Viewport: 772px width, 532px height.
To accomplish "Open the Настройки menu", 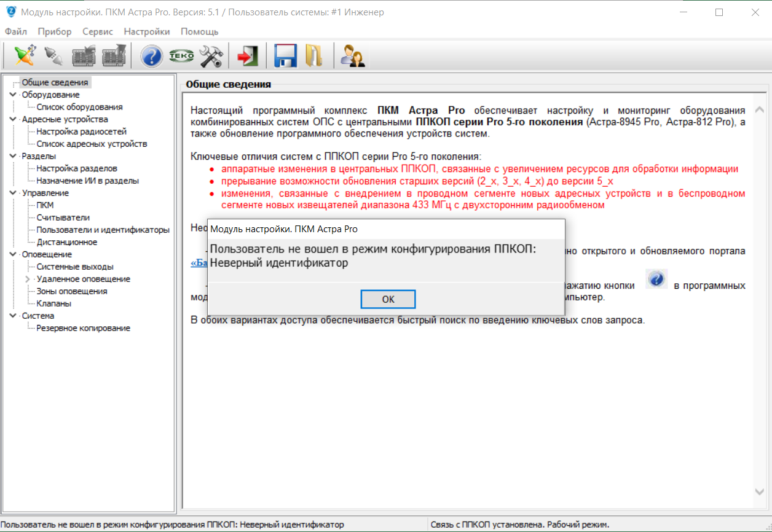I will (x=146, y=31).
